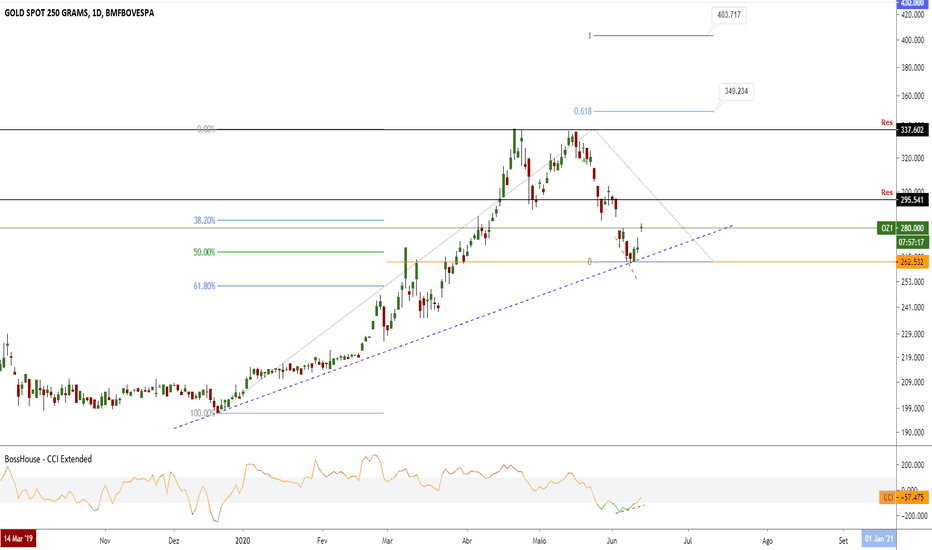Click the 295.541 resistance price tag

point(912,200)
